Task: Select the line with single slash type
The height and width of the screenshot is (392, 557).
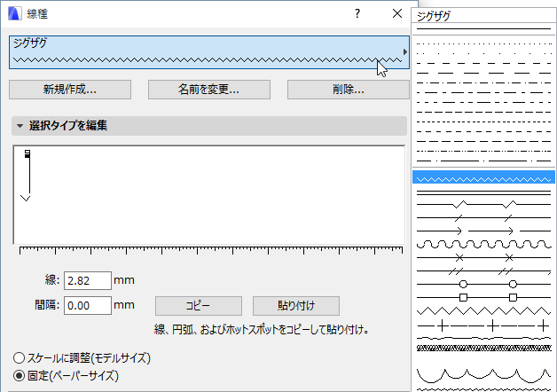Action: [483, 217]
